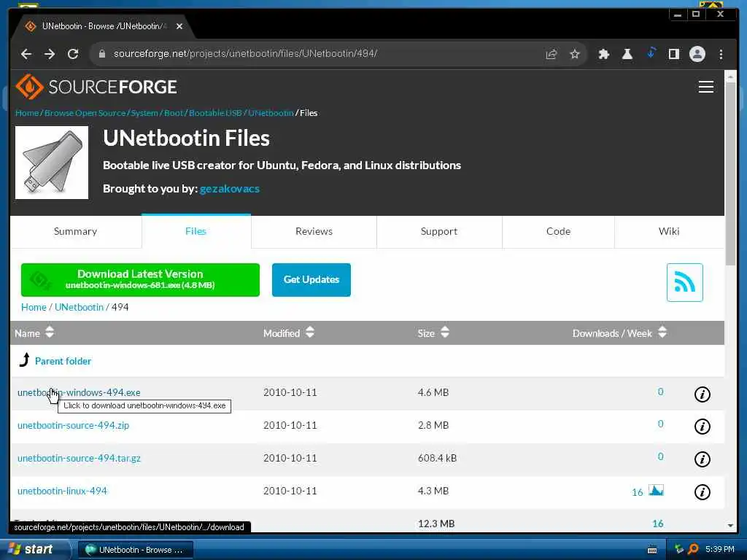
Task: Toggle browser side panel
Action: click(x=673, y=54)
